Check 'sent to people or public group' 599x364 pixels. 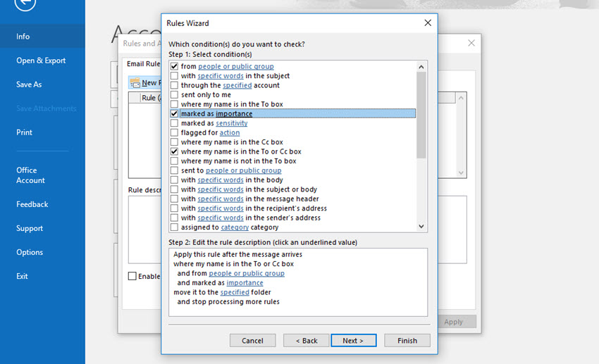click(x=174, y=170)
